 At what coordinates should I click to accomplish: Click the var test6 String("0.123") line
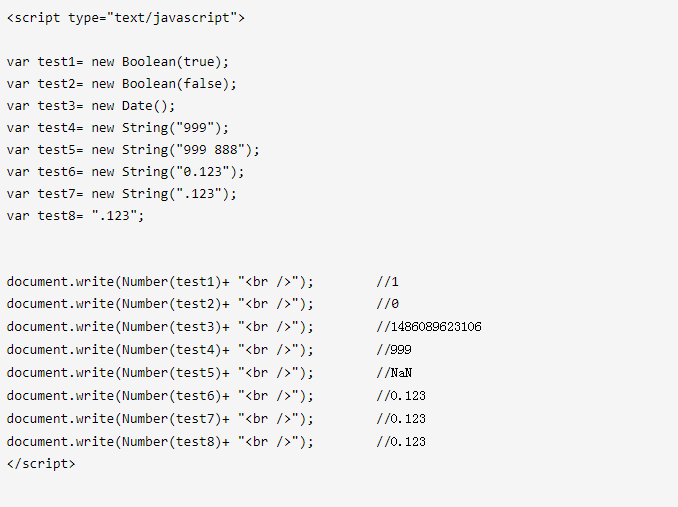(125, 171)
